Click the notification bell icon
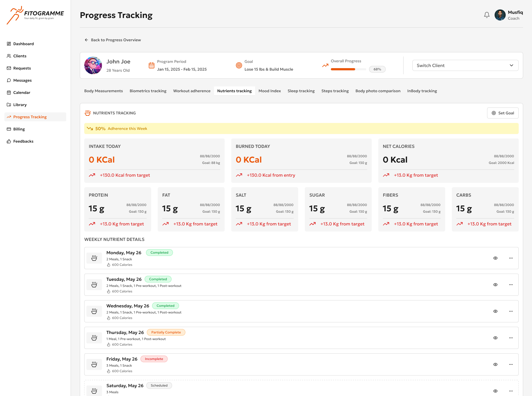 pyautogui.click(x=487, y=15)
